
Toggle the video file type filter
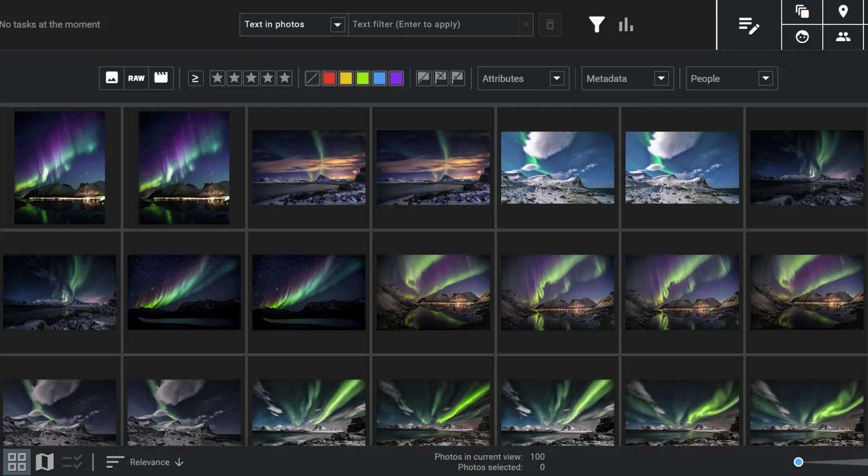point(161,78)
